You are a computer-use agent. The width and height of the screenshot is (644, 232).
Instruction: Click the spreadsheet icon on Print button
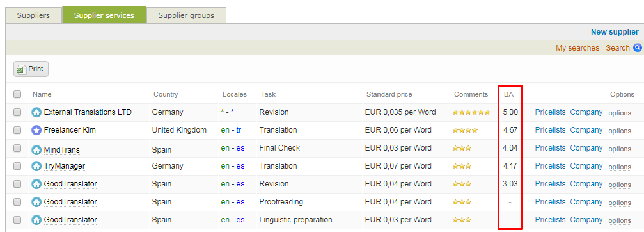(20, 69)
